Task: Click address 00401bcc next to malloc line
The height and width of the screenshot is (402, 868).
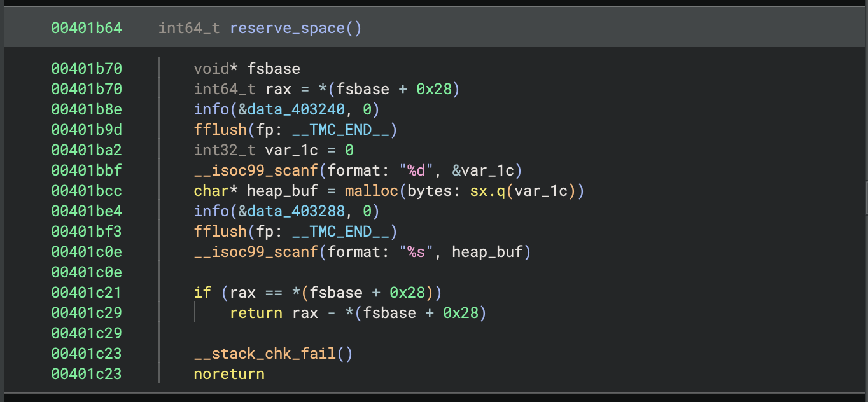Action: click(87, 191)
